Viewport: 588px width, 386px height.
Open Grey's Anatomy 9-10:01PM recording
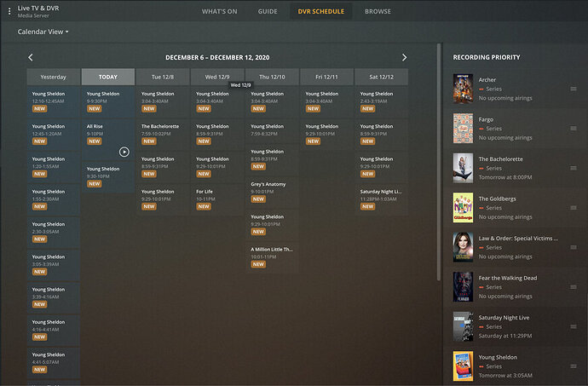(x=272, y=193)
